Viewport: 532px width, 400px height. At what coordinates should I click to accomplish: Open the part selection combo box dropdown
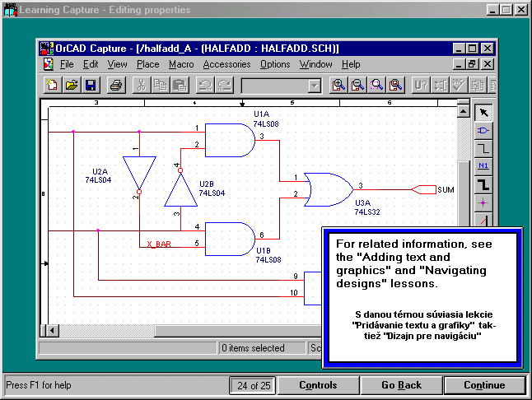pos(314,86)
